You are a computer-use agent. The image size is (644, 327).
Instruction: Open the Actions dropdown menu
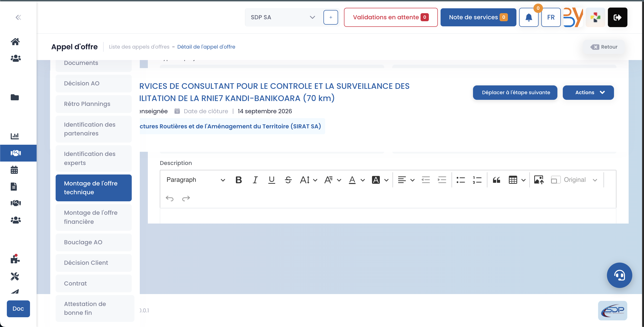pyautogui.click(x=588, y=92)
